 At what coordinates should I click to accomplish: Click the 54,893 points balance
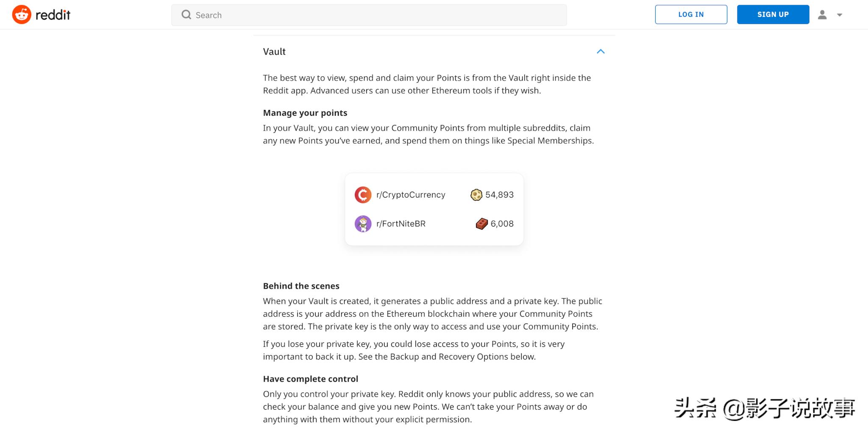coord(499,195)
